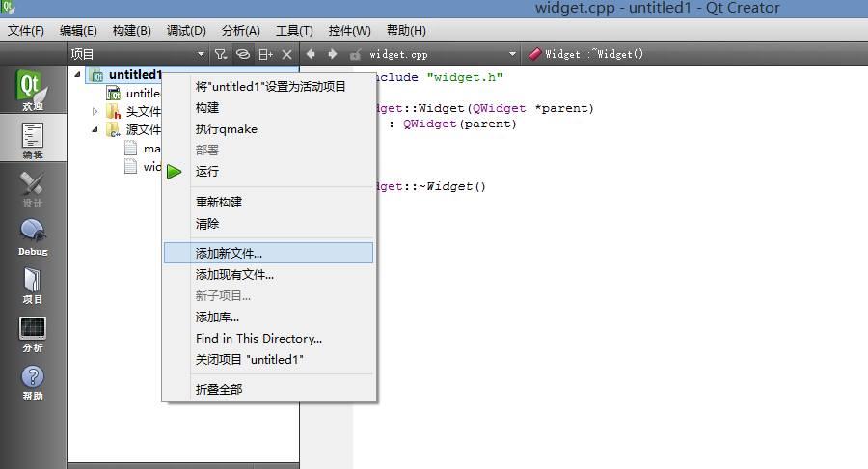The height and width of the screenshot is (469, 868).
Task: Switch to Edit (编辑) mode
Action: pyautogui.click(x=33, y=140)
